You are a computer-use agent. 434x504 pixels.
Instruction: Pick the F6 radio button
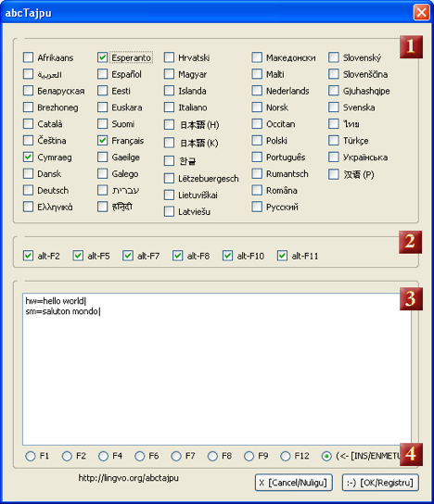(140, 456)
